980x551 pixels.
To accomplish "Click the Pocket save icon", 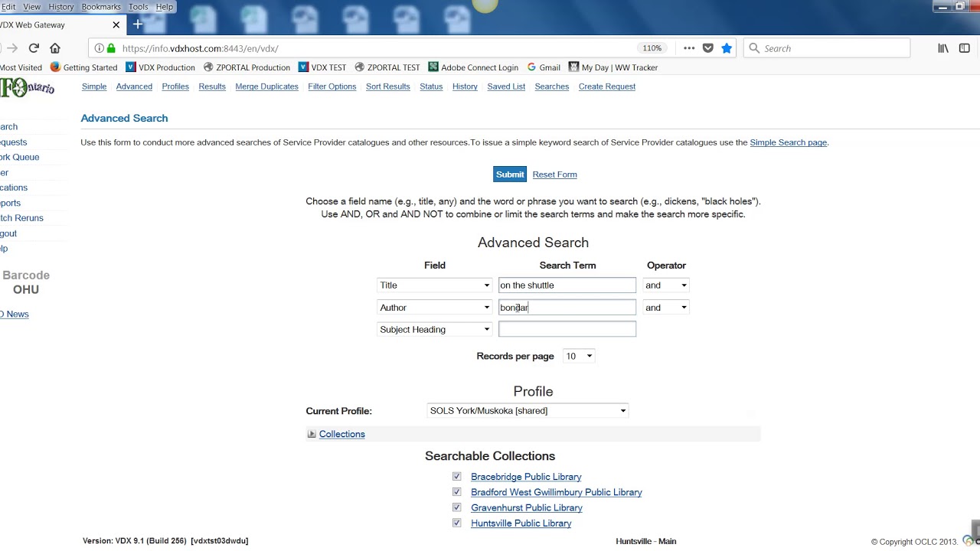I will [x=708, y=48].
